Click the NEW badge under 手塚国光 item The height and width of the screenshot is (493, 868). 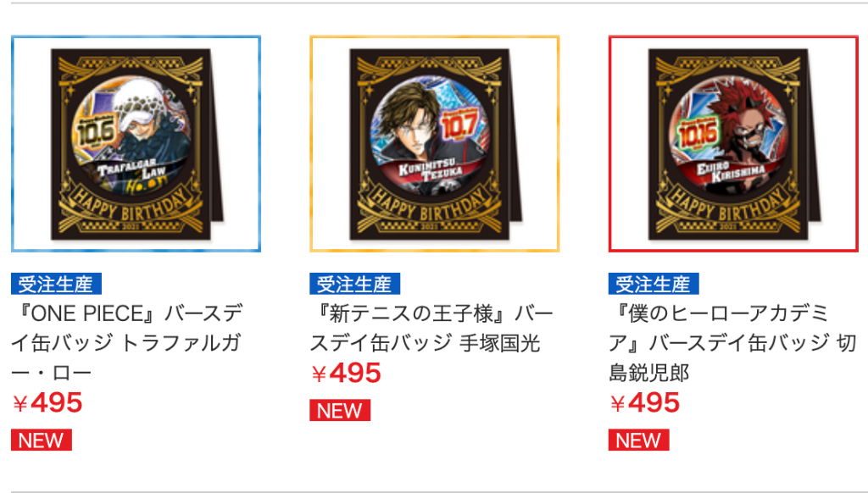[340, 411]
